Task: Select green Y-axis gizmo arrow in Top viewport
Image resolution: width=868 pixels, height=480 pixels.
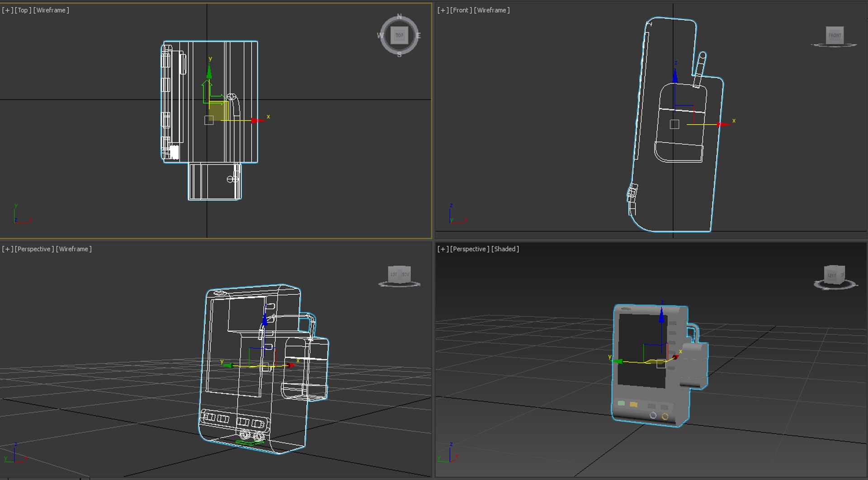Action: pos(209,71)
